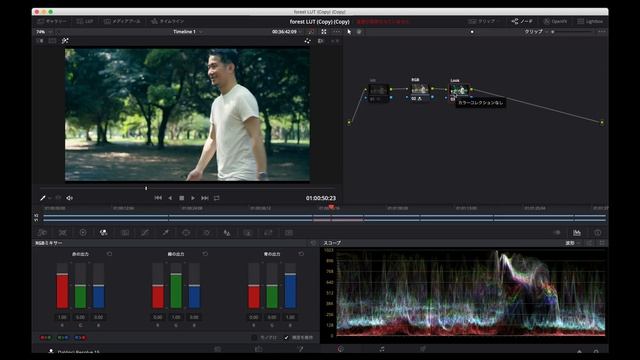This screenshot has width=640, height=360.
Task: Open viewer zoom percentage dropdown
Action: (x=44, y=31)
